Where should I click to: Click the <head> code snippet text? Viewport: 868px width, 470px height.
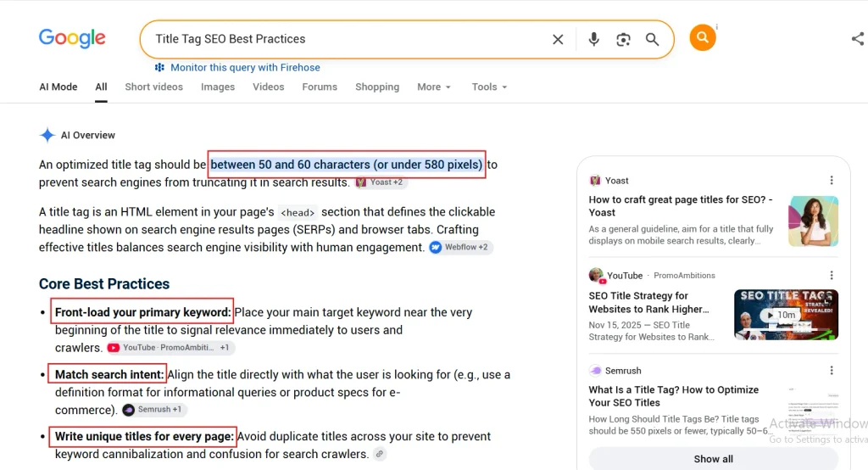pos(298,212)
